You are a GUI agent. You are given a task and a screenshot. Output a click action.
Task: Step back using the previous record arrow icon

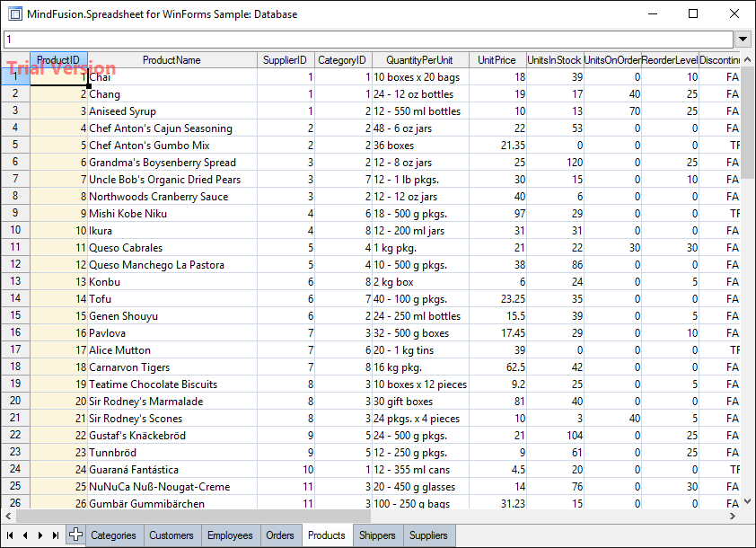pyautogui.click(x=24, y=535)
